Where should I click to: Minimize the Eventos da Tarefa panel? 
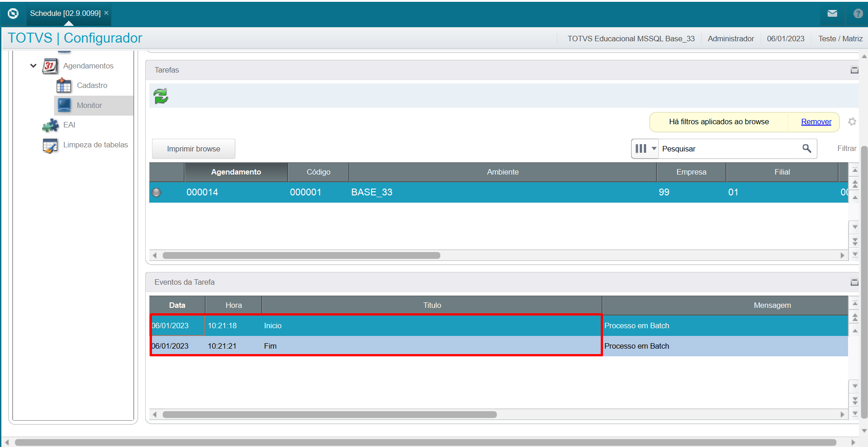pyautogui.click(x=854, y=282)
